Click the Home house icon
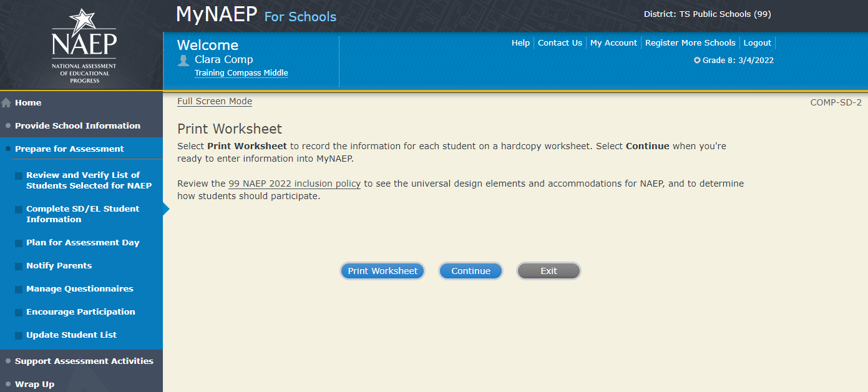The height and width of the screenshot is (392, 868). [x=7, y=103]
